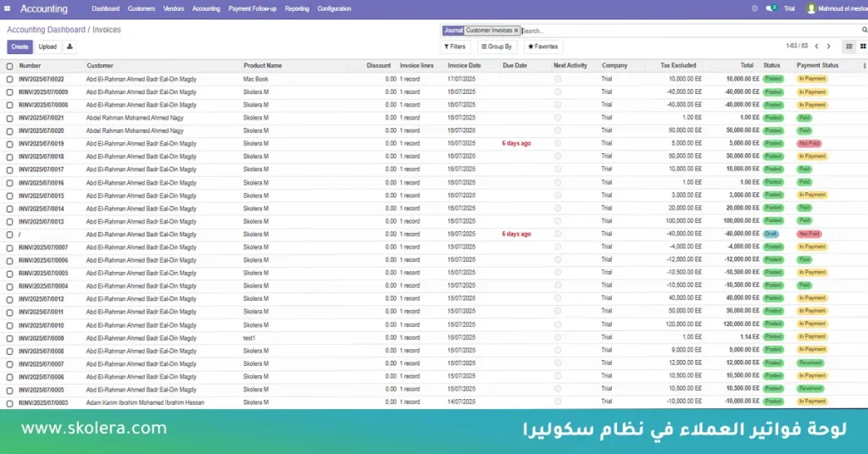Switch to list view icon
The height and width of the screenshot is (454, 868).
tap(849, 47)
